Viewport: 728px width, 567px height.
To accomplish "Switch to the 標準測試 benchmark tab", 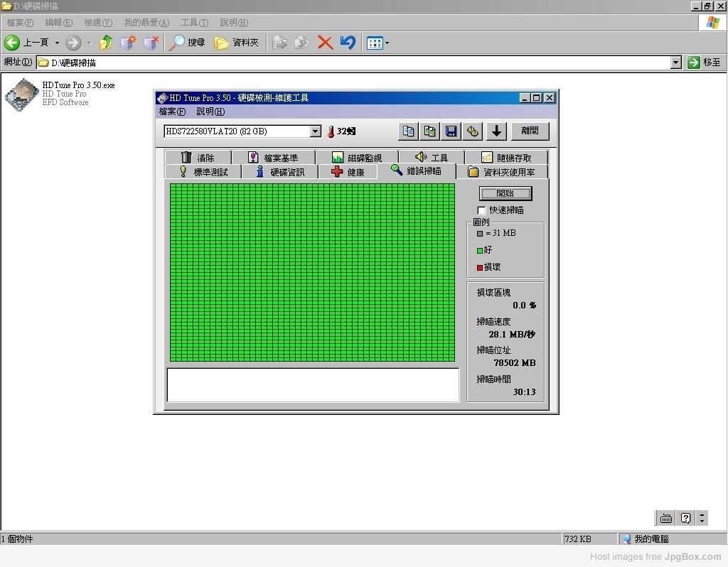I will [x=203, y=172].
